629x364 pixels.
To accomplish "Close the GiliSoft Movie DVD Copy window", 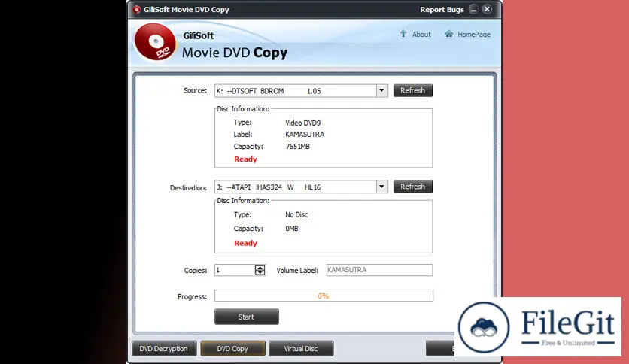I will coord(487,9).
